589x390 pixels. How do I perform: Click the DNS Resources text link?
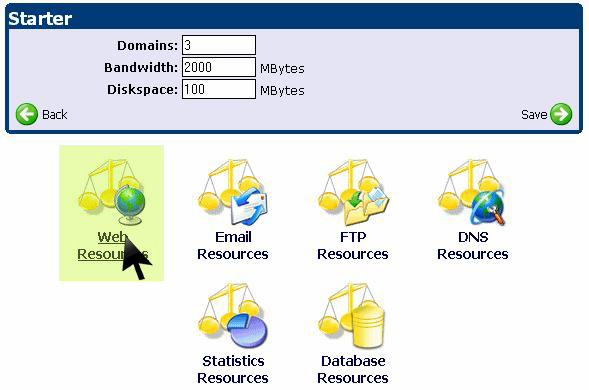(473, 246)
